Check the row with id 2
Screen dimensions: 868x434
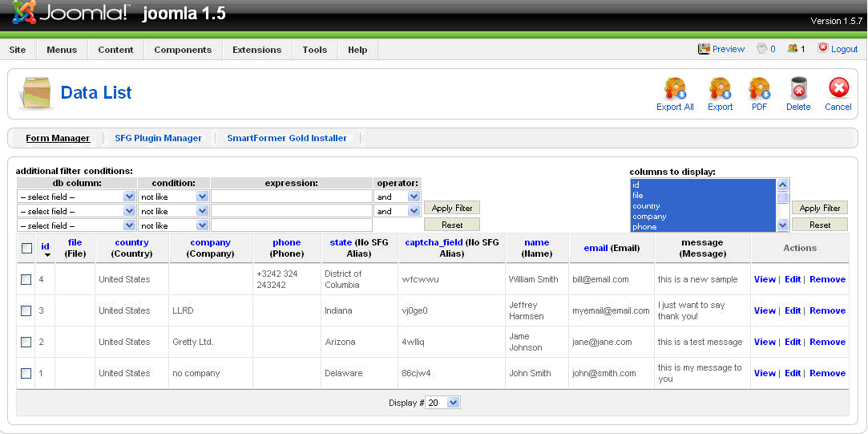point(26,342)
